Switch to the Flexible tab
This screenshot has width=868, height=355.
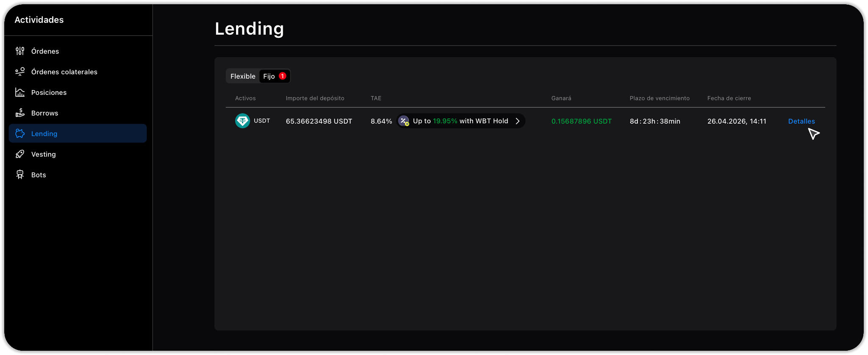pyautogui.click(x=243, y=76)
